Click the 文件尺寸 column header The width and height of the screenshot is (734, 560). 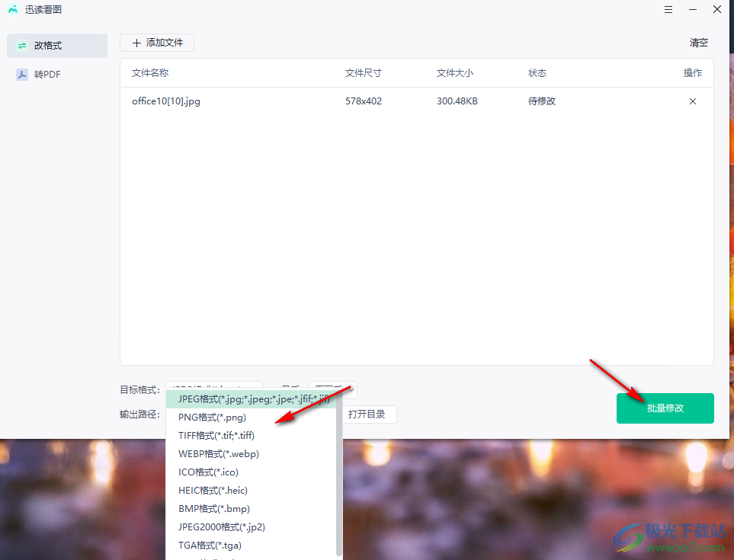364,73
